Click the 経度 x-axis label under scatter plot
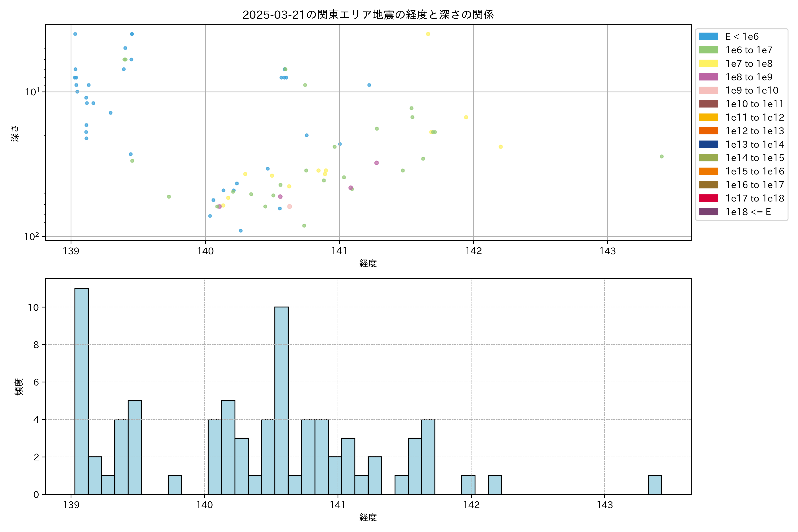The image size is (798, 532). click(368, 263)
